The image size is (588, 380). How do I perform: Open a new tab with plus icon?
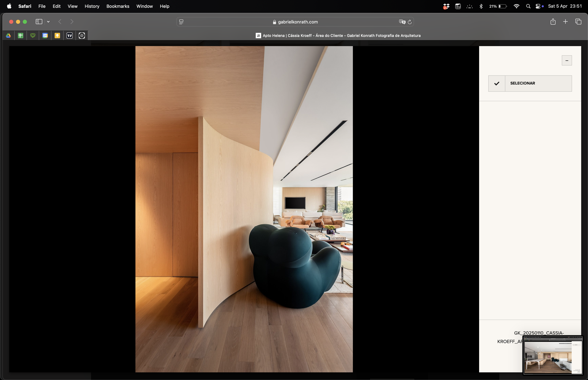pyautogui.click(x=565, y=22)
